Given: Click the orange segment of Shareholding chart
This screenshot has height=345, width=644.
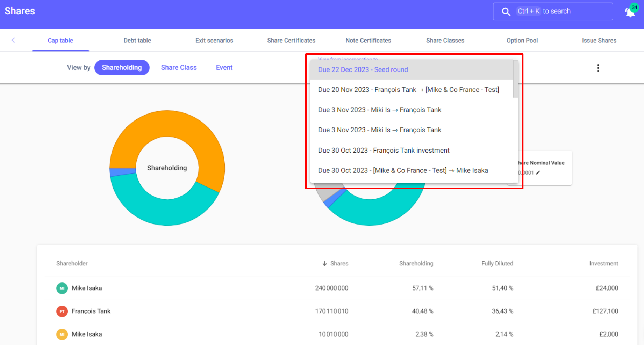Looking at the screenshot, I should coord(168,124).
